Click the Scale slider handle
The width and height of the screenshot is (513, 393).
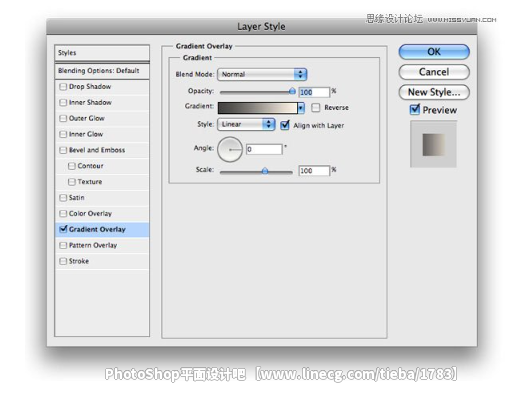[x=265, y=171]
